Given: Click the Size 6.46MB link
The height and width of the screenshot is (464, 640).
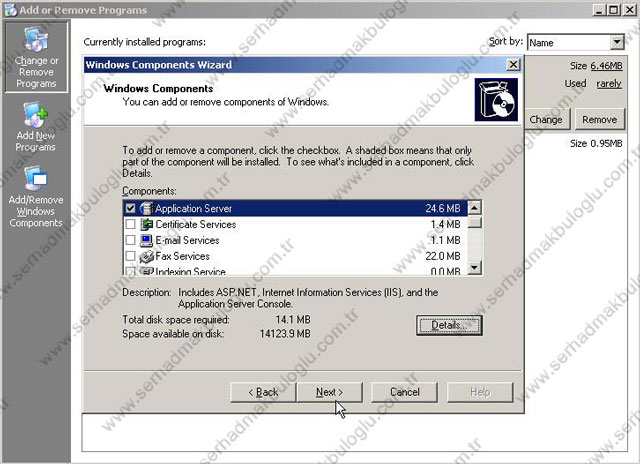Looking at the screenshot, I should coord(606,66).
